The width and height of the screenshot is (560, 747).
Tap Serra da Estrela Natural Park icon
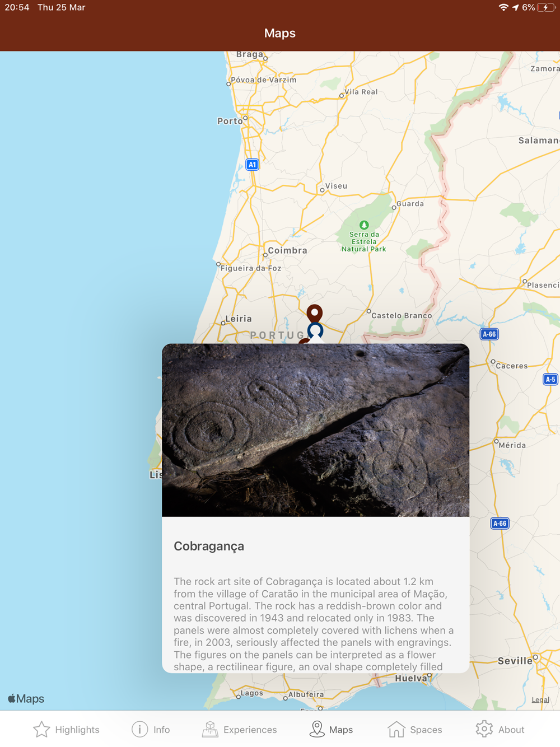click(x=364, y=225)
